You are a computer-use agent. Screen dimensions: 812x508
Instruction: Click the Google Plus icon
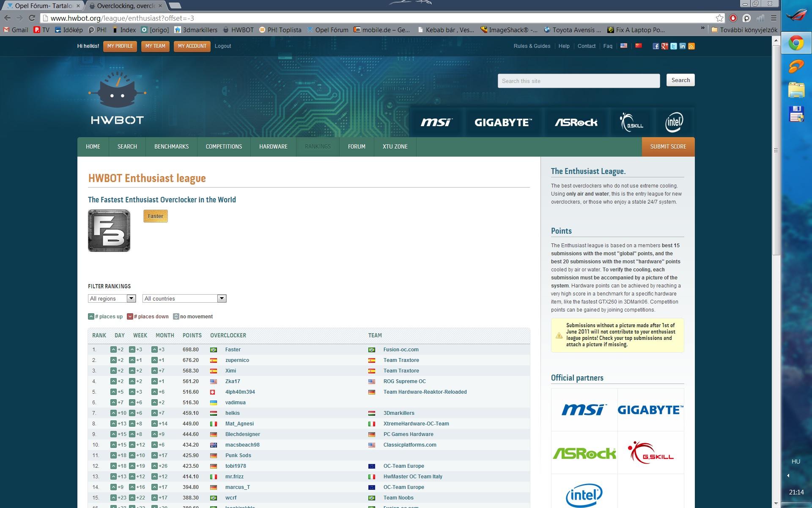click(x=664, y=46)
